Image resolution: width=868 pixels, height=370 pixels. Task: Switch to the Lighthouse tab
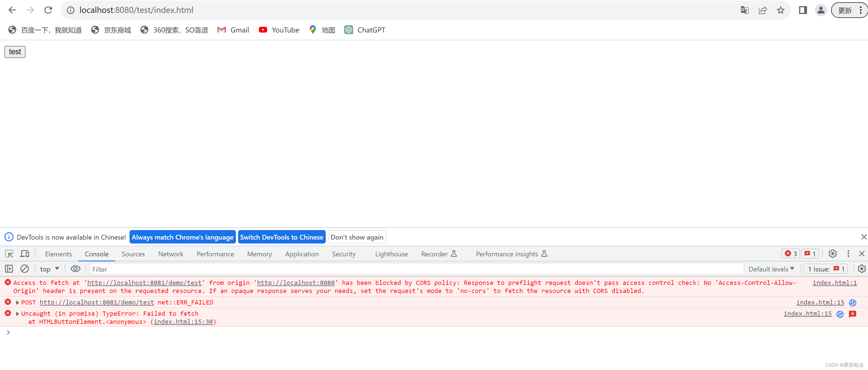tap(391, 254)
